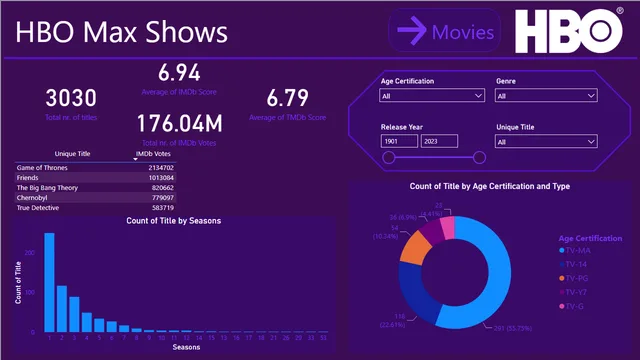Click the 36 (6.9%) data label
The width and height of the screenshot is (640, 360).
403,218
